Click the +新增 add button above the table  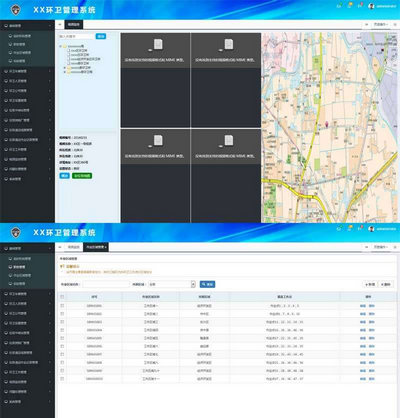pos(370,284)
